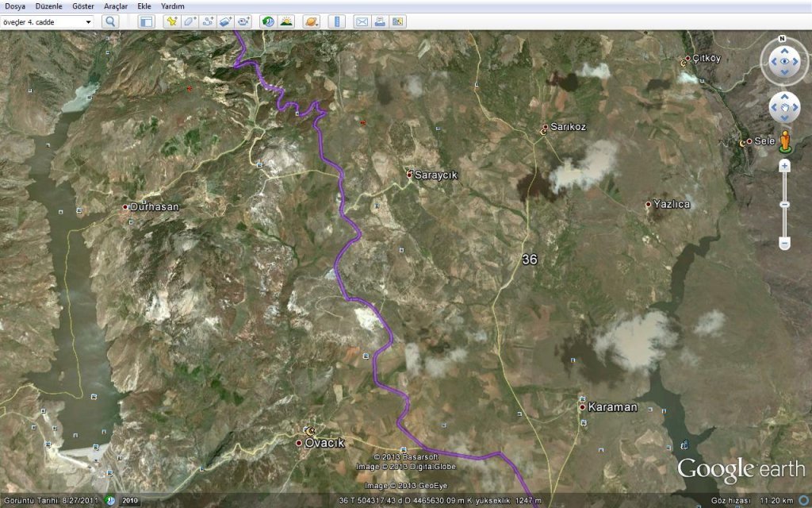Open the Dosya menu
Viewport: 812px width, 508px height.
(x=15, y=6)
